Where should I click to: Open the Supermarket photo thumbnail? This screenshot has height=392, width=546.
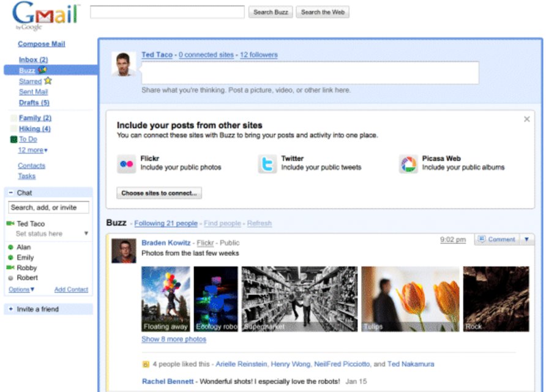click(x=299, y=299)
